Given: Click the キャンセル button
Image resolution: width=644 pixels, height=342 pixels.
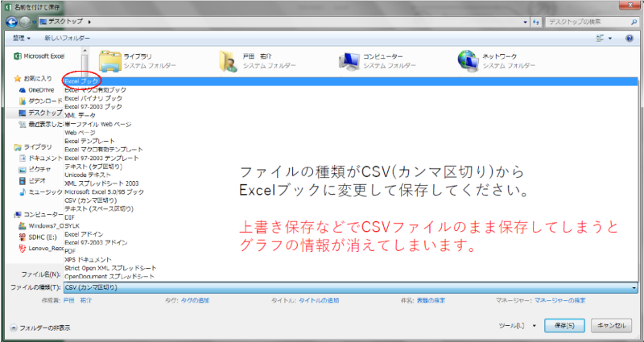Looking at the screenshot, I should click(611, 325).
